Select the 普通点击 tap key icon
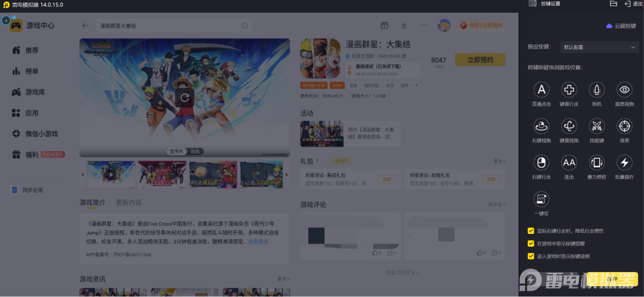 [541, 90]
